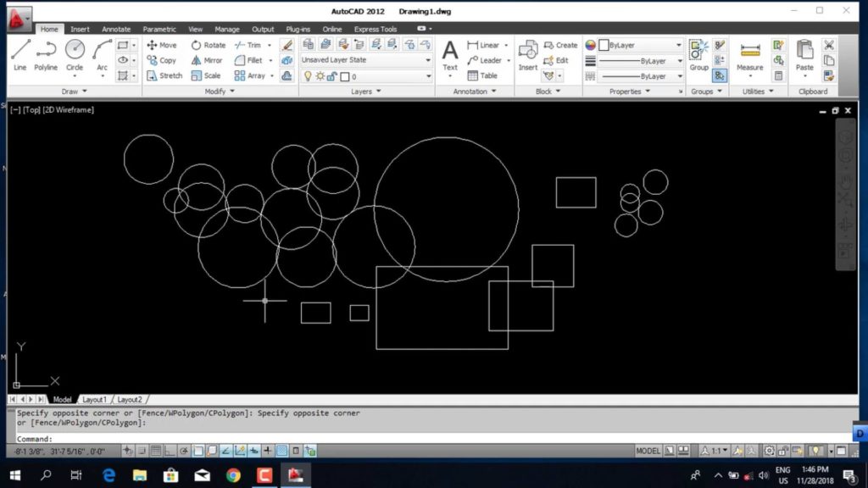868x488 pixels.
Task: Click the Move tool in Modify
Action: pos(162,45)
